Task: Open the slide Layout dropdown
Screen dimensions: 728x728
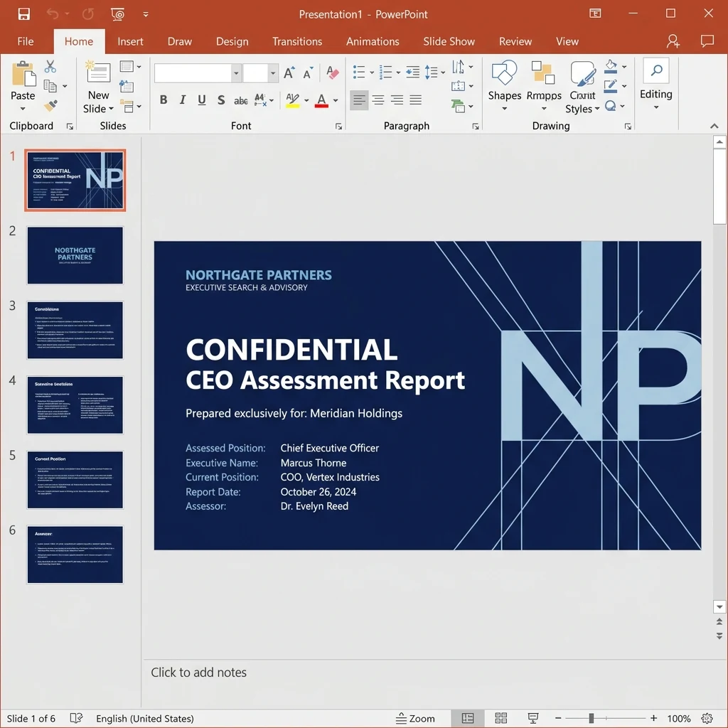Action: click(x=130, y=66)
